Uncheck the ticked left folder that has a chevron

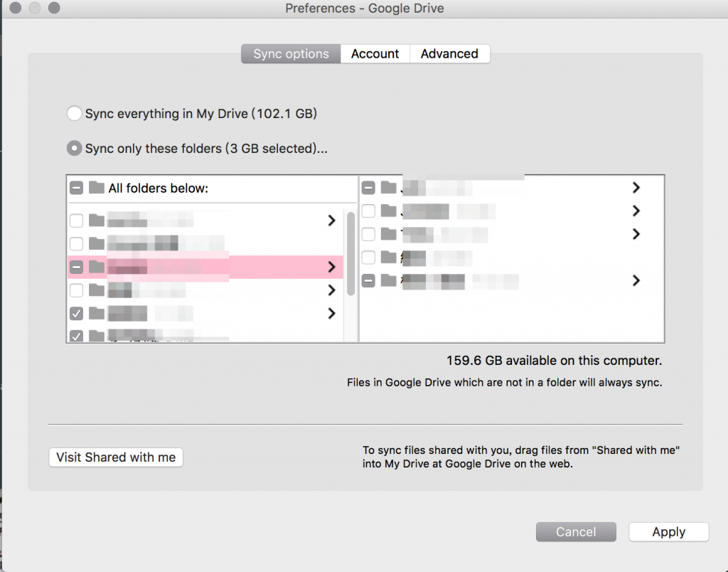(77, 314)
